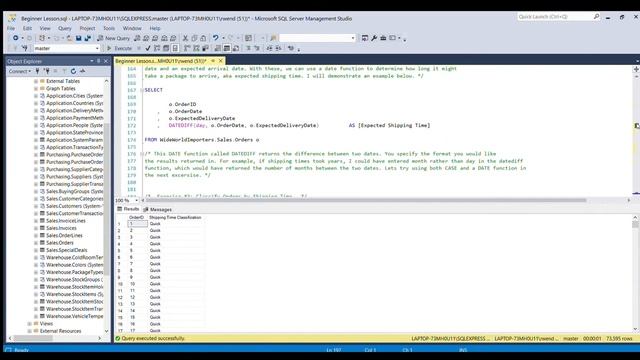This screenshot has width=640, height=360.
Task: Open the editor zoom 100 % dropdown
Action: [136, 200]
